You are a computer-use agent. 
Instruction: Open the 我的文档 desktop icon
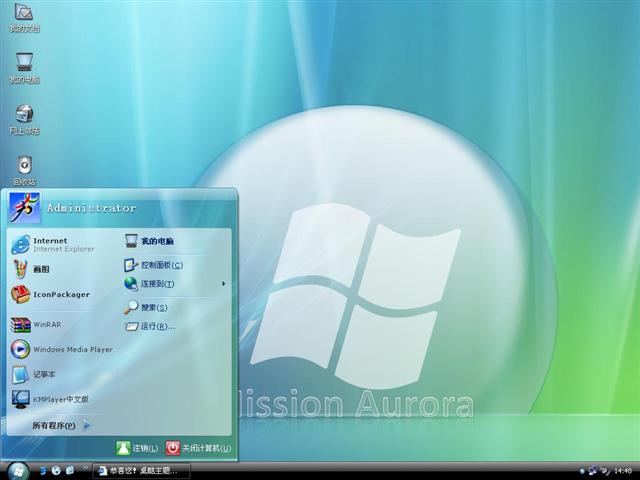(24, 18)
